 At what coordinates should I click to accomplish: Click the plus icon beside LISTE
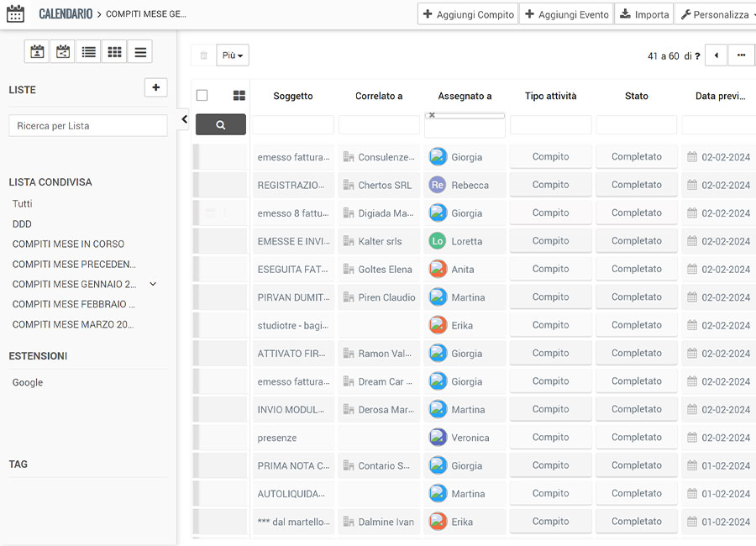click(155, 87)
